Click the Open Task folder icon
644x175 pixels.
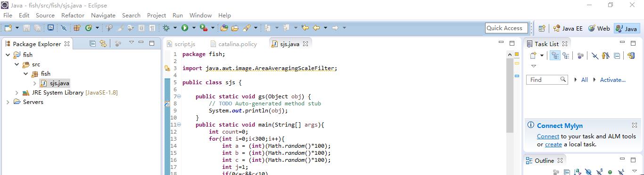click(x=235, y=28)
